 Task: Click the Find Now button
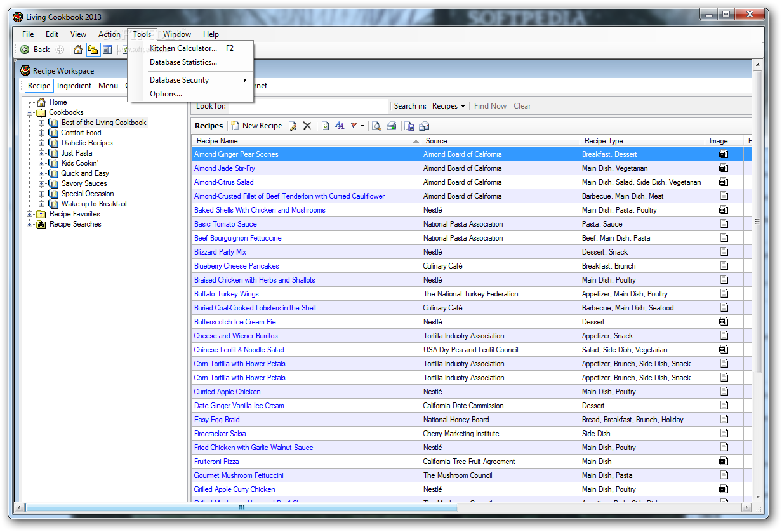click(490, 106)
